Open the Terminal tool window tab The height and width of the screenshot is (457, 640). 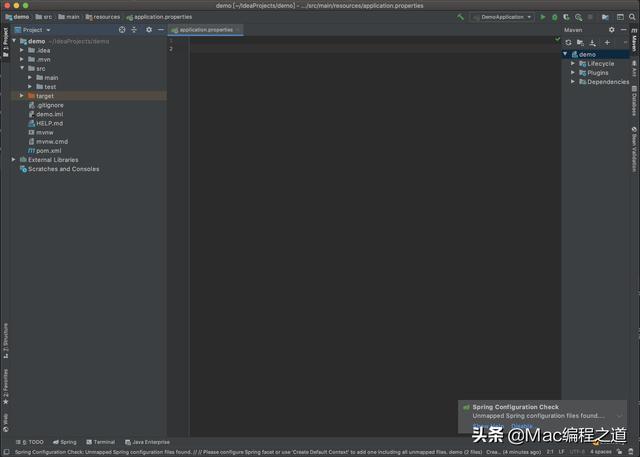pos(100,442)
